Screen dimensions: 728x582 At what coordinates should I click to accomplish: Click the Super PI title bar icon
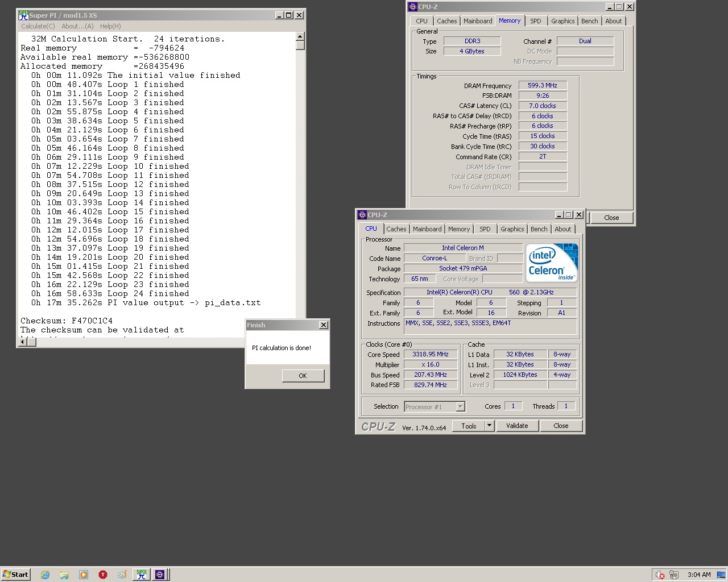[23, 15]
